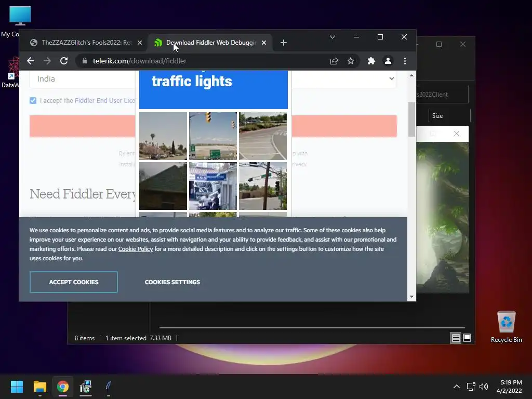532x399 pixels.
Task: Open the tab search chevron in Chrome
Action: point(332,37)
